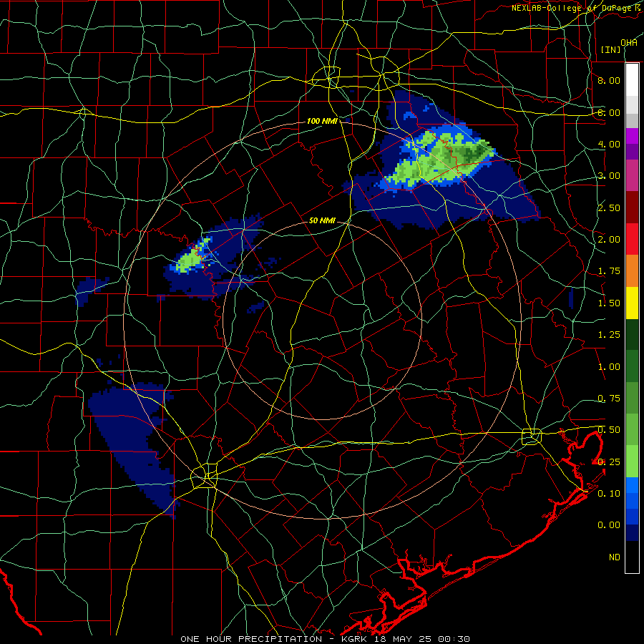This screenshot has height=644, width=644.
Task: Click the OHA product code label
Action: point(629,42)
